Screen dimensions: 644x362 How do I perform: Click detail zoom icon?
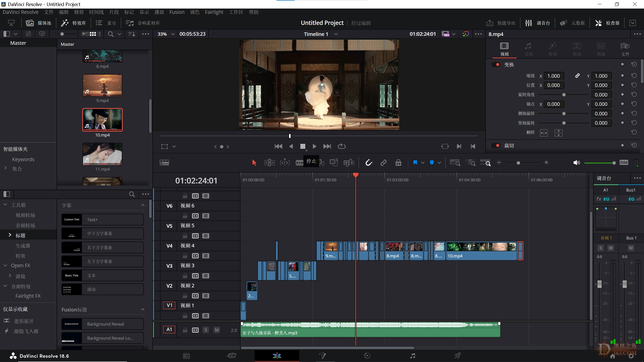click(470, 163)
